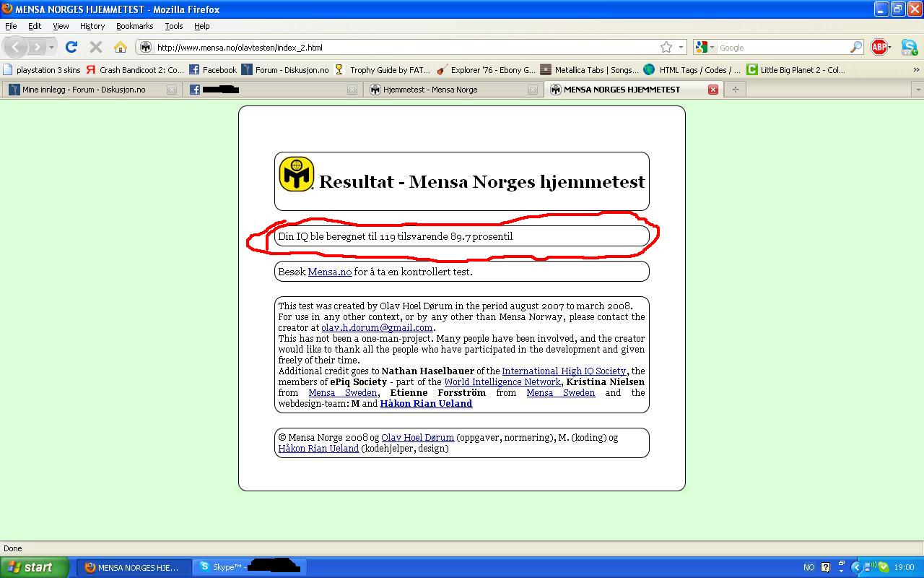The width and height of the screenshot is (924, 578).
Task: Reload the page with the refresh icon
Action: pyautogui.click(x=71, y=47)
